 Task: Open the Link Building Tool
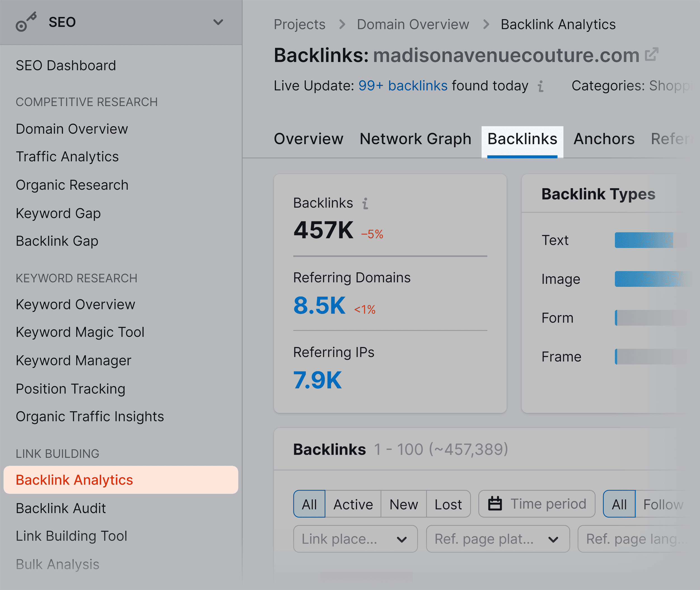tap(71, 536)
